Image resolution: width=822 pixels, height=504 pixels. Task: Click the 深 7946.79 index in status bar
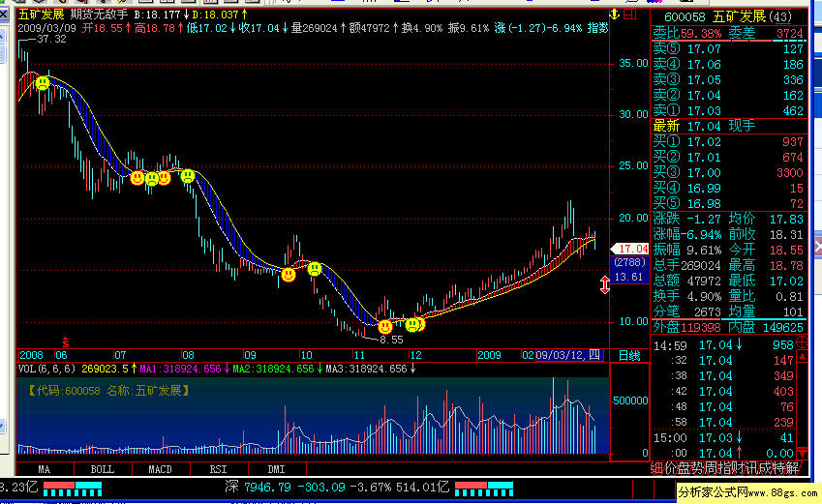258,488
